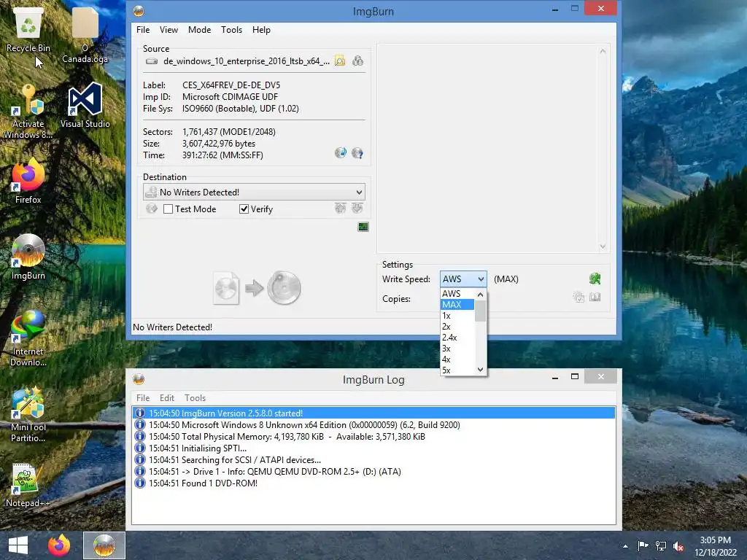The height and width of the screenshot is (560, 747).
Task: Enable the Test Mode checkbox
Action: [169, 209]
